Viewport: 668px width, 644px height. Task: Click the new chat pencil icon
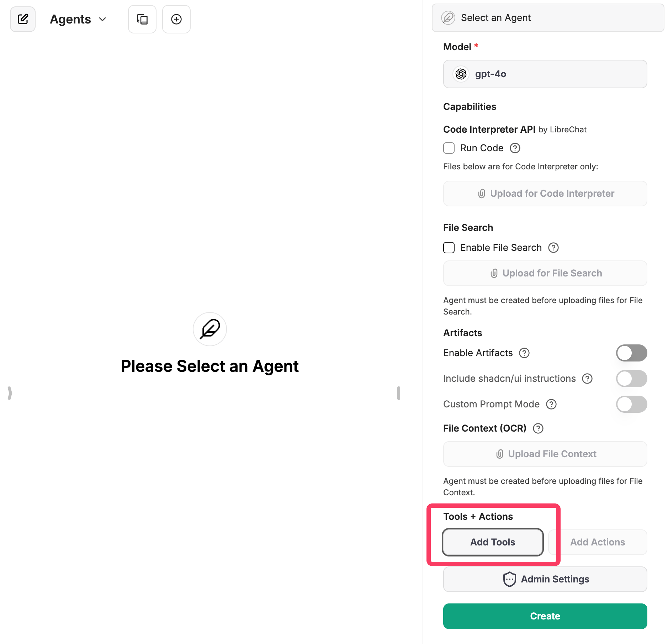[23, 19]
